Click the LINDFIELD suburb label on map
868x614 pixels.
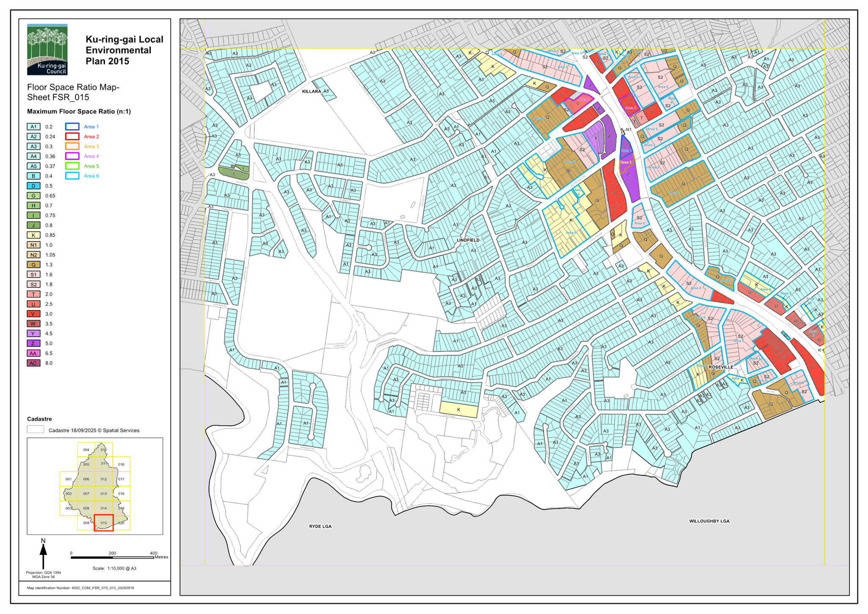468,240
